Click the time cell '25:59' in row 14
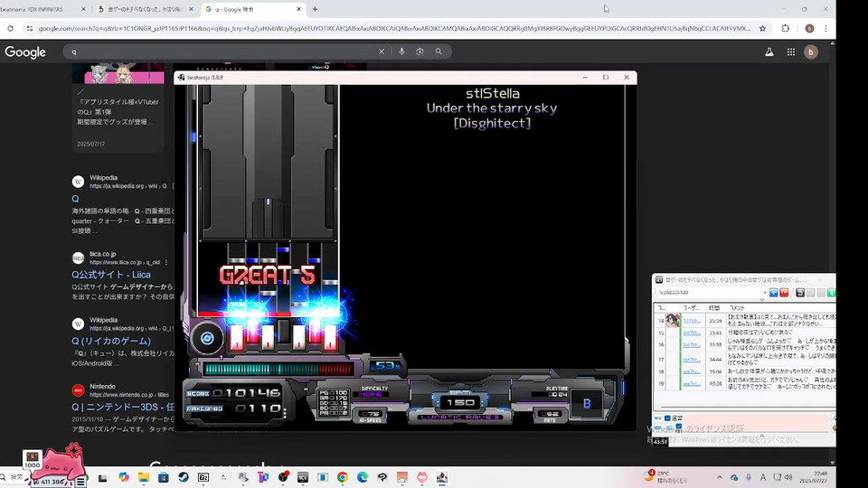Viewport: 868px width, 488px height. [715, 320]
